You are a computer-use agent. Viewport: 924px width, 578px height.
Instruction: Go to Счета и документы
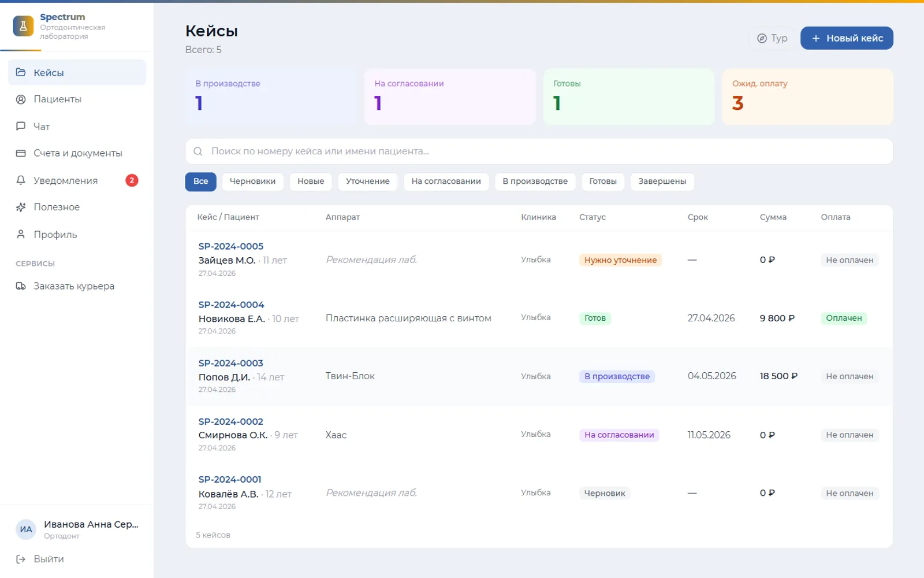(77, 153)
